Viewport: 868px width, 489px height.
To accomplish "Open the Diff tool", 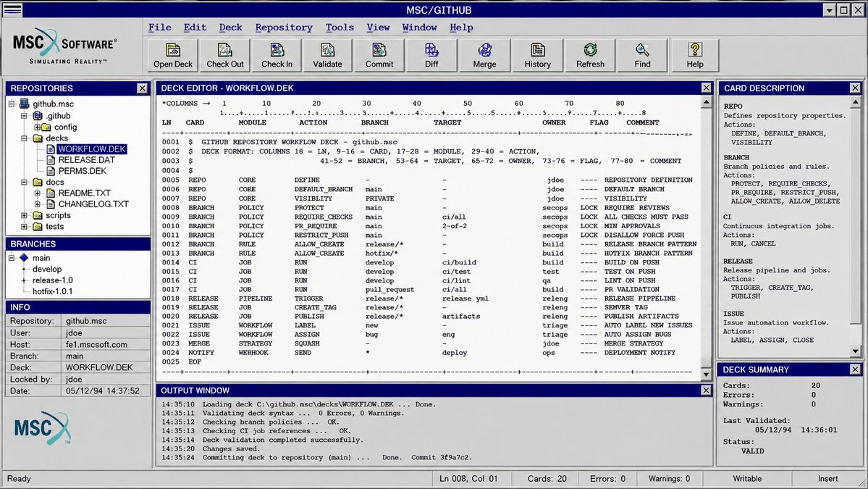I will 431,55.
